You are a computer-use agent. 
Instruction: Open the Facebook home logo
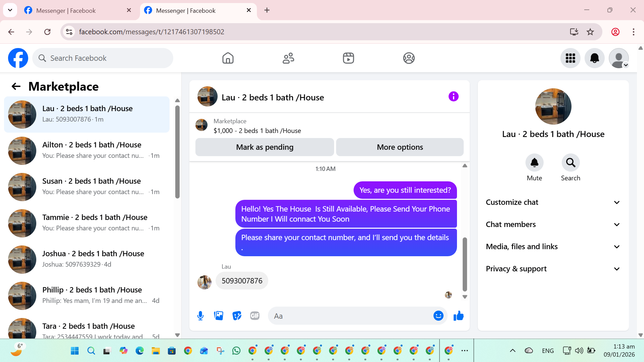click(18, 58)
